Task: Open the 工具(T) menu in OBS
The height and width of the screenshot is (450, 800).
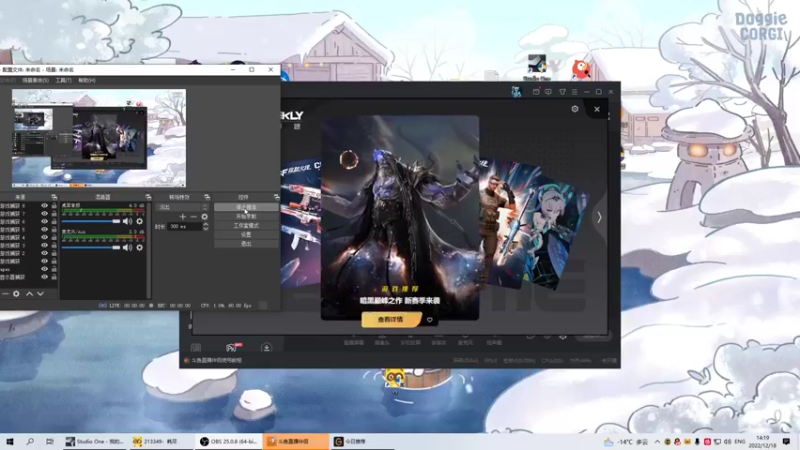Action: point(63,81)
